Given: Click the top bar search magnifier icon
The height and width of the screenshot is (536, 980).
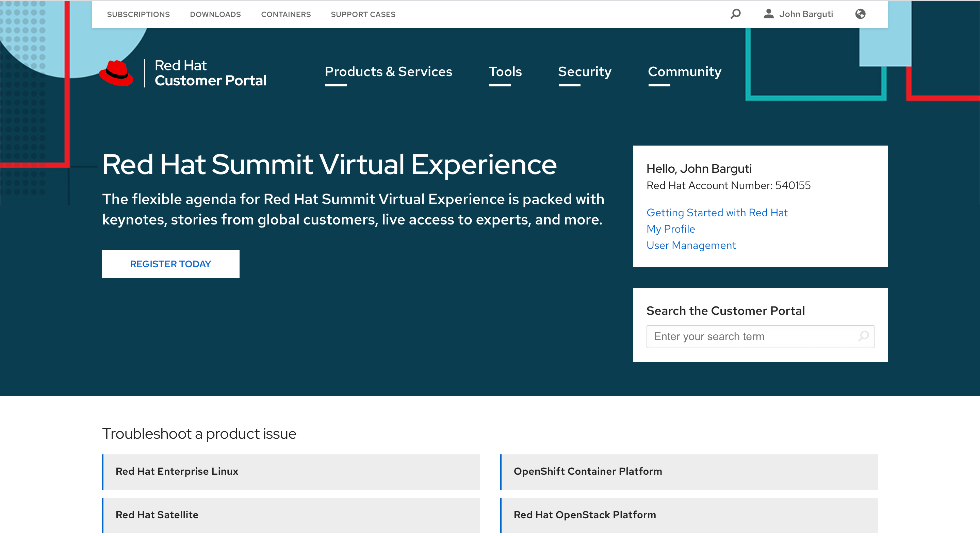Looking at the screenshot, I should pos(735,14).
